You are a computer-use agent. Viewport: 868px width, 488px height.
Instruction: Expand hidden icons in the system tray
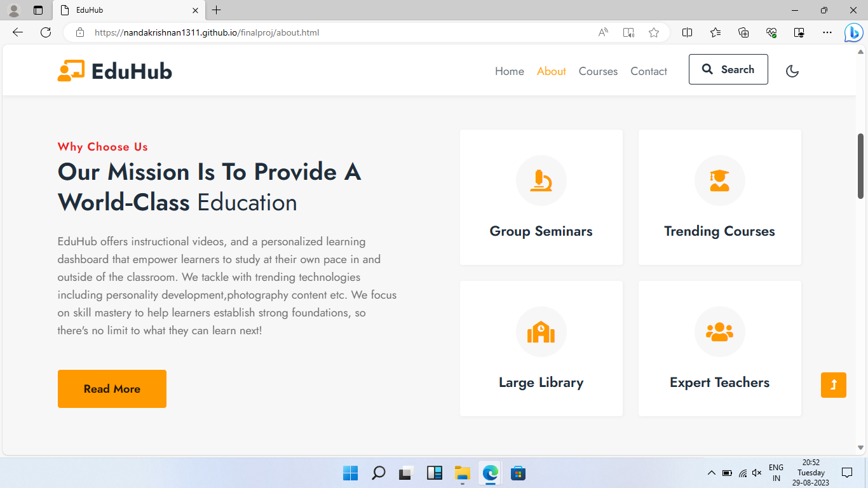tap(712, 473)
